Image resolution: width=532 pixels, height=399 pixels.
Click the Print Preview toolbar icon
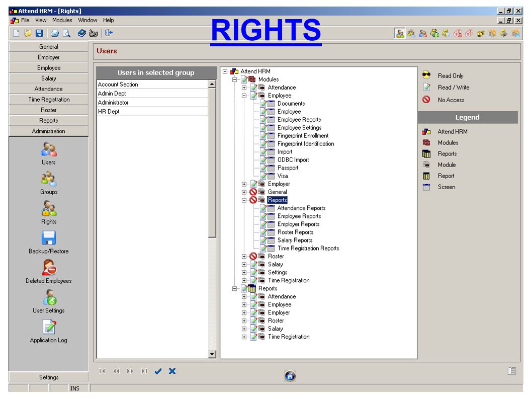click(66, 33)
